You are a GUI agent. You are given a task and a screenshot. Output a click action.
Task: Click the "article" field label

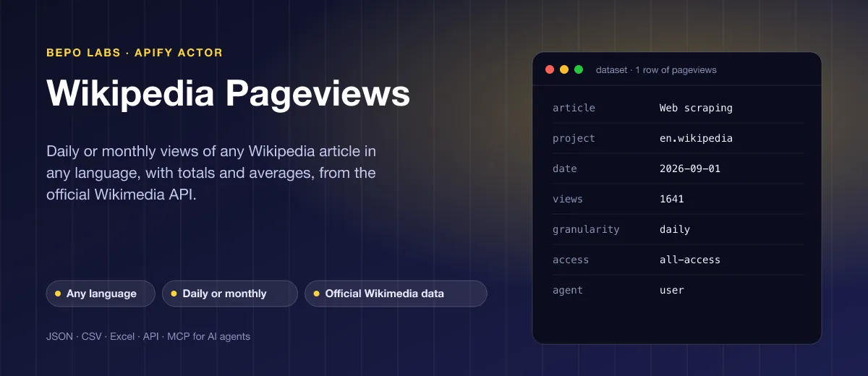tap(574, 108)
